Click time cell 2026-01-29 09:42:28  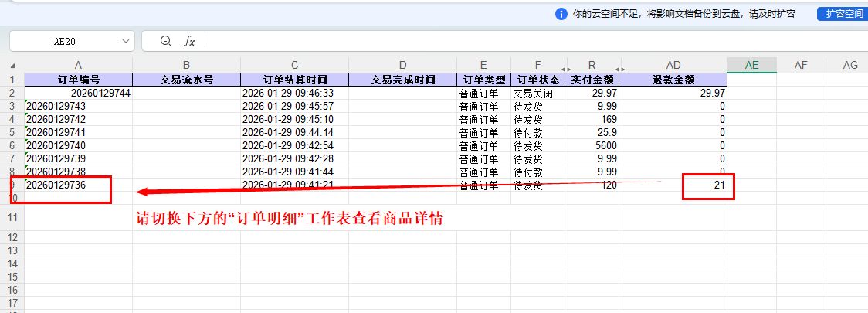pos(294,159)
